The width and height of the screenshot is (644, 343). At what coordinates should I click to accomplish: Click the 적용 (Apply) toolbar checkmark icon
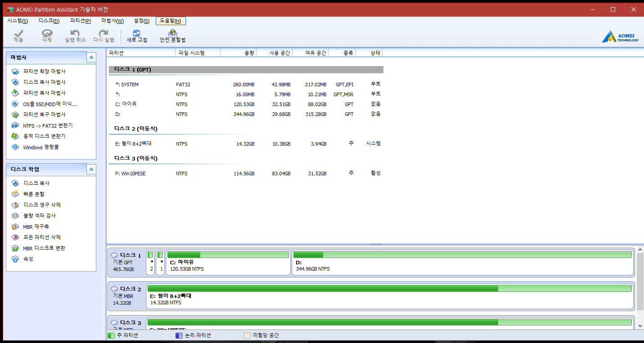point(18,33)
